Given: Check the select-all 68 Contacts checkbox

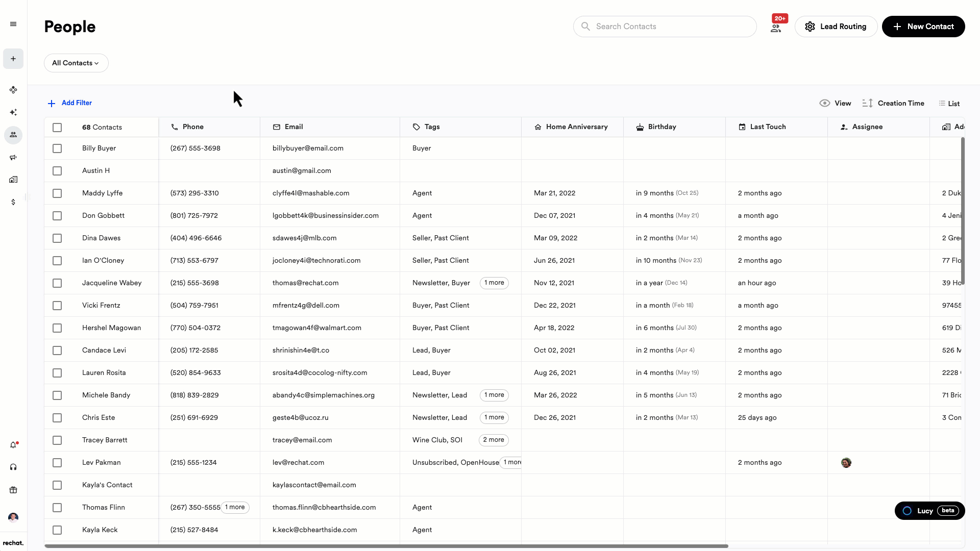Looking at the screenshot, I should click(57, 128).
